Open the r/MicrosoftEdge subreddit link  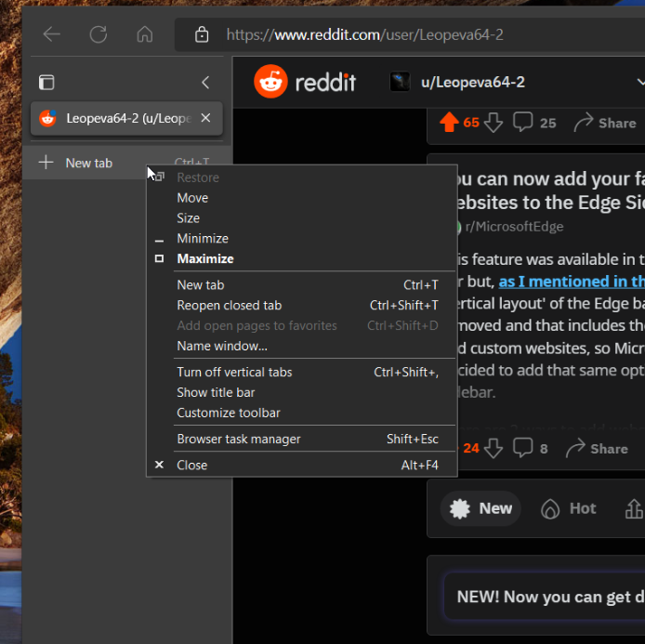tap(514, 227)
